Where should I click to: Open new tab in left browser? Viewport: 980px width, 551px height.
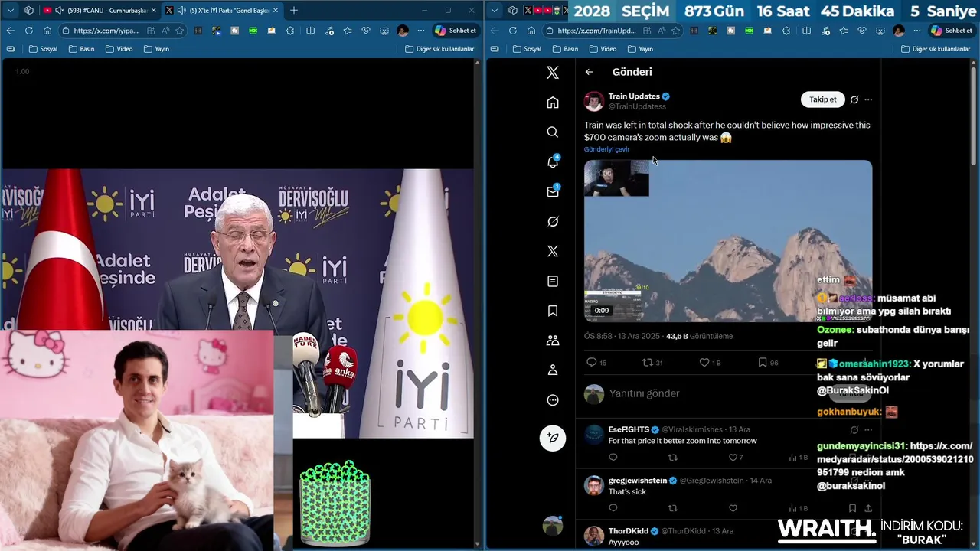[x=294, y=11]
